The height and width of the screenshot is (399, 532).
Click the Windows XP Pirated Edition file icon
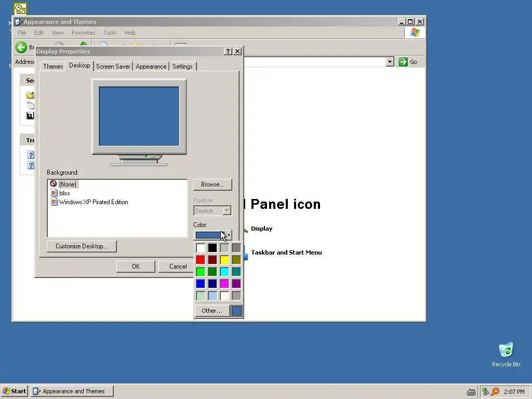[x=54, y=202]
